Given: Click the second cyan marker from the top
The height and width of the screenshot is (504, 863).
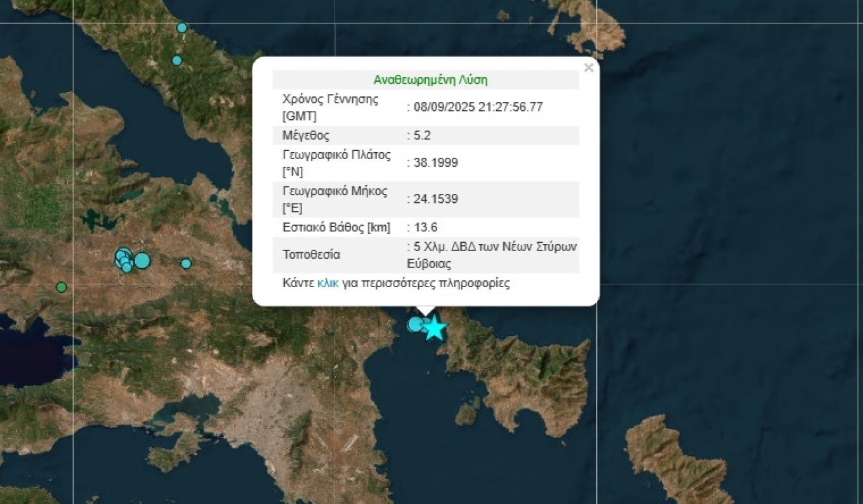Looking at the screenshot, I should tap(177, 60).
